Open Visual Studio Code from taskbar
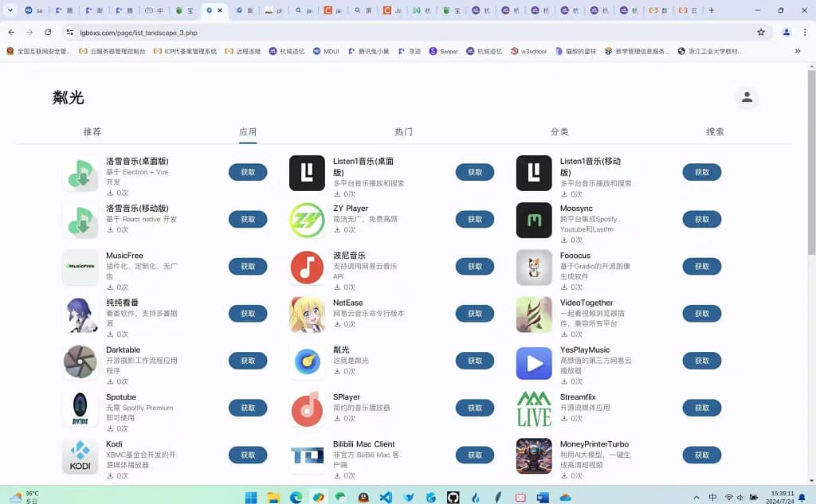This screenshot has height=504, width=816. [386, 498]
